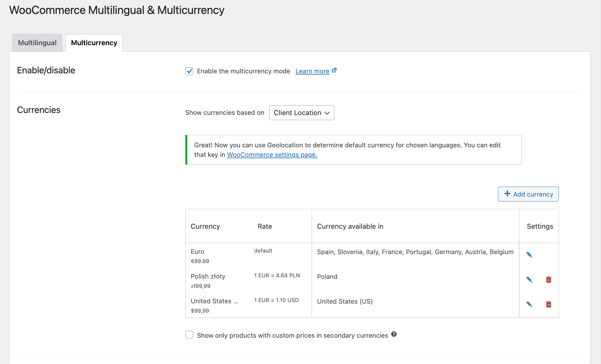
Task: Edit the Polish złoty currency
Action: pos(529,279)
